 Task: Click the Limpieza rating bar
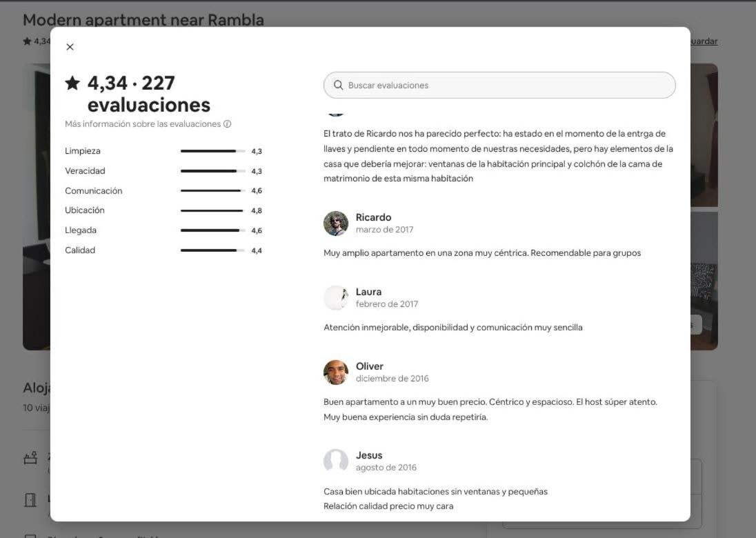pos(212,151)
